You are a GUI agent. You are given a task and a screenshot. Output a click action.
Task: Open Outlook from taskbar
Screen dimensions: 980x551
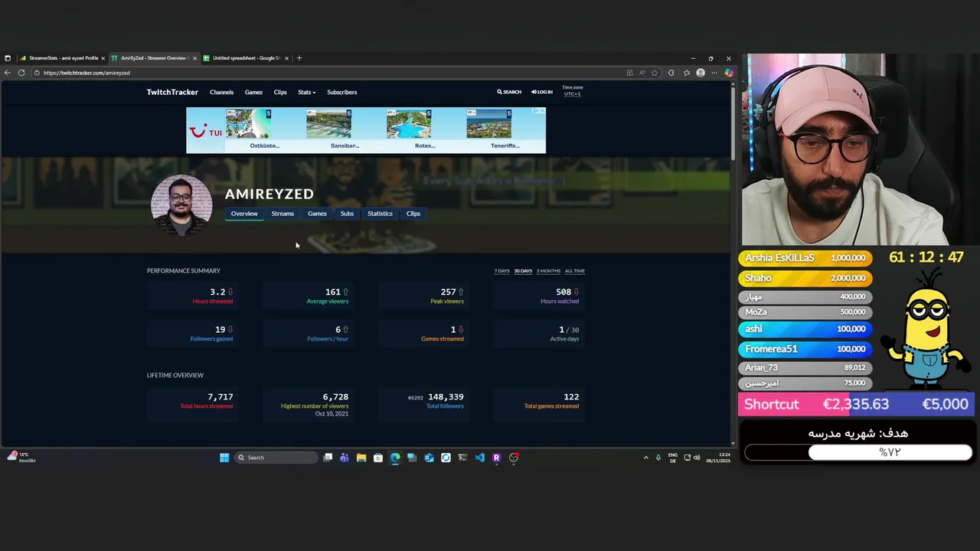pos(429,458)
